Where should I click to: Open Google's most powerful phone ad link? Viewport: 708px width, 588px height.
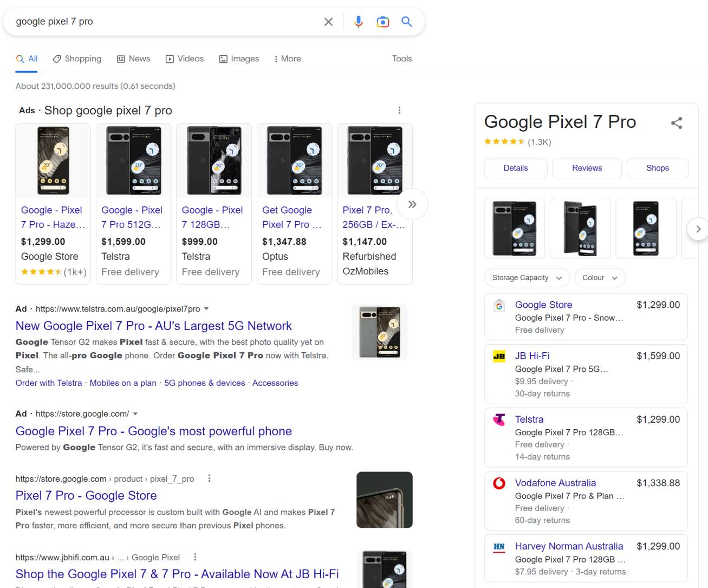click(x=154, y=431)
